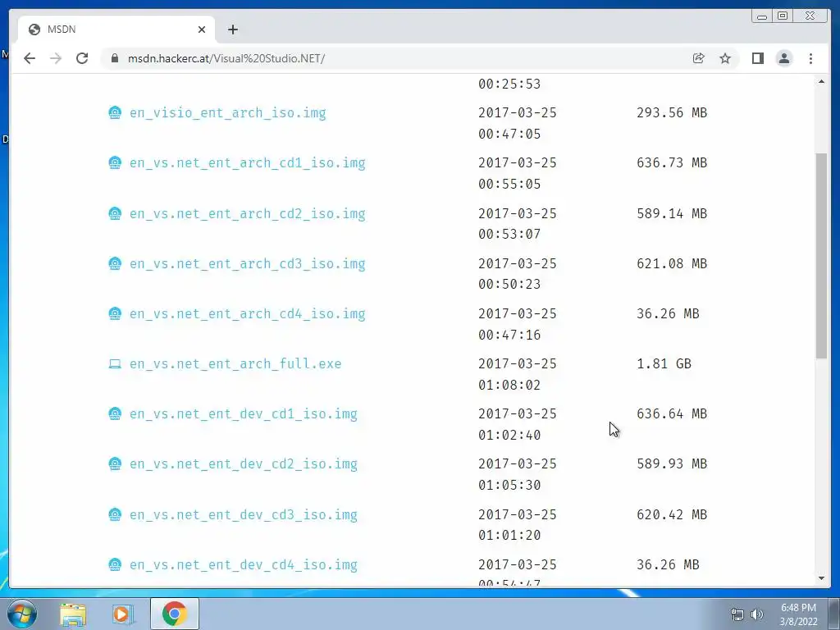
Task: Open en_vs.net_ent_dev_cd2_iso.img link
Action: pyautogui.click(x=243, y=464)
